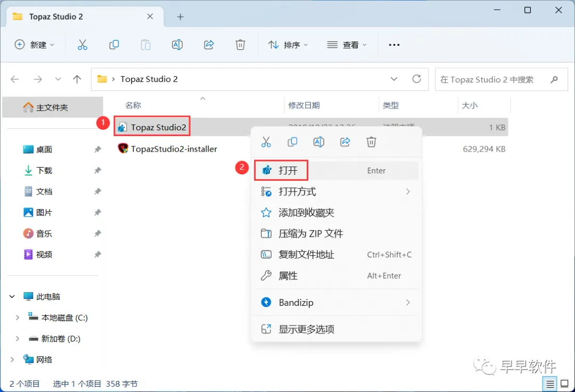Viewport: 575px width, 392px height.
Task: Choose 压缩为 ZIP 文件
Action: [x=336, y=233]
